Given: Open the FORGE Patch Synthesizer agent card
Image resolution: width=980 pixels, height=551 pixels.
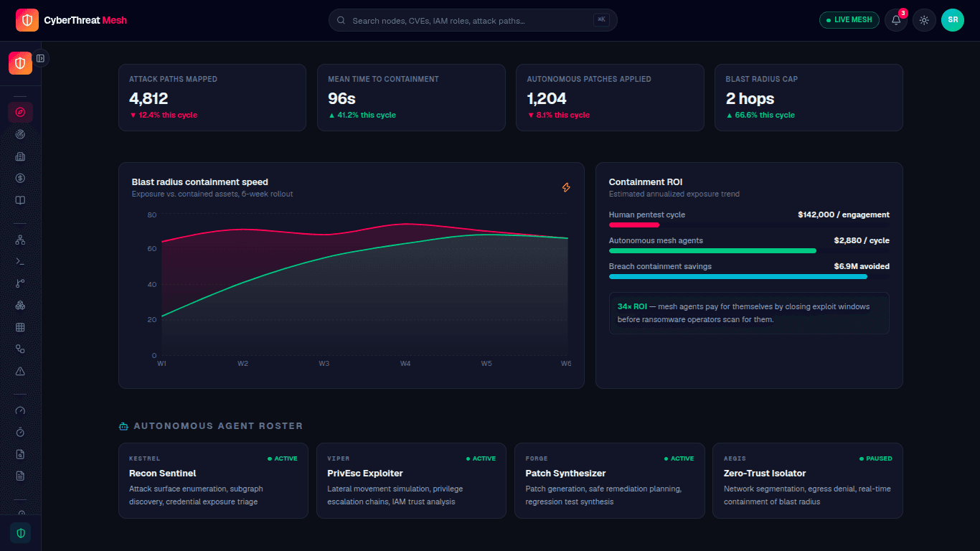Looking at the screenshot, I should [x=609, y=481].
